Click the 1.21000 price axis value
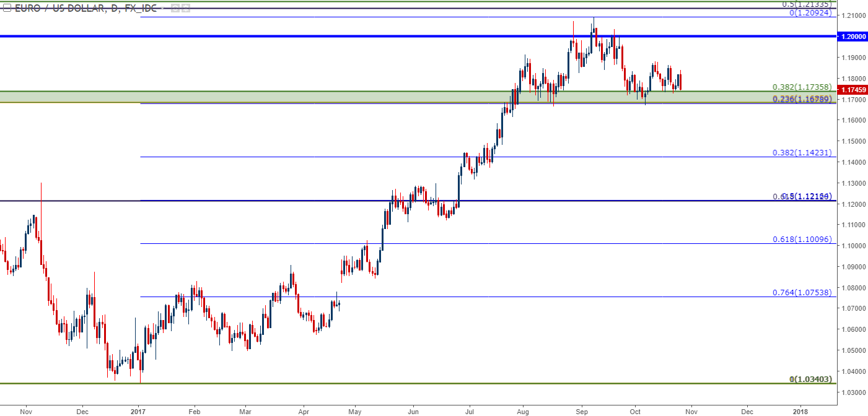The width and height of the screenshot is (868, 416). (853, 15)
